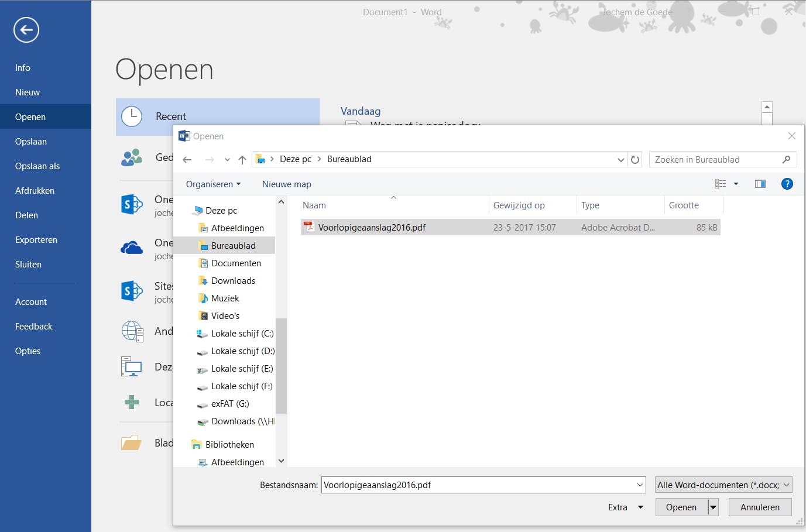Select Bibliotheken in the folder tree
The image size is (806, 532).
pyautogui.click(x=229, y=445)
